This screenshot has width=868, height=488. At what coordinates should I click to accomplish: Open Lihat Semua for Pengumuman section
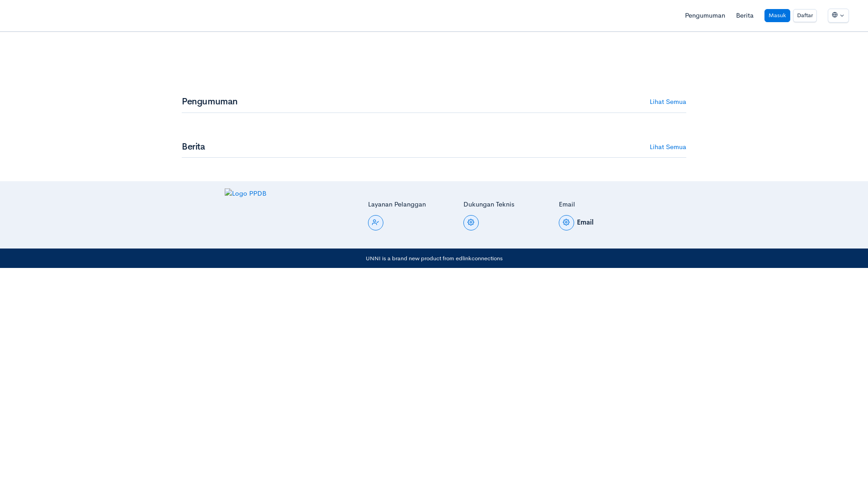[667, 102]
